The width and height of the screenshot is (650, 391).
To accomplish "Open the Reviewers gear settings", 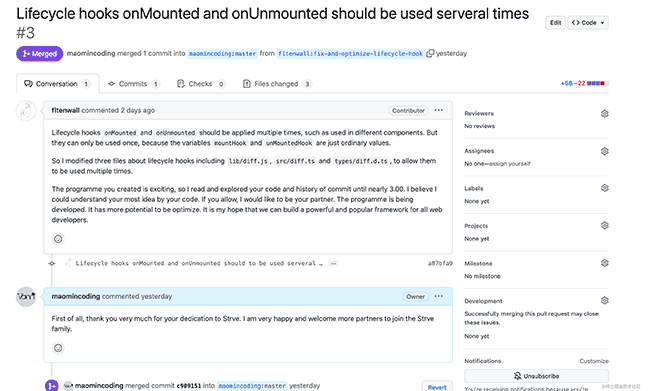I will coord(604,114).
